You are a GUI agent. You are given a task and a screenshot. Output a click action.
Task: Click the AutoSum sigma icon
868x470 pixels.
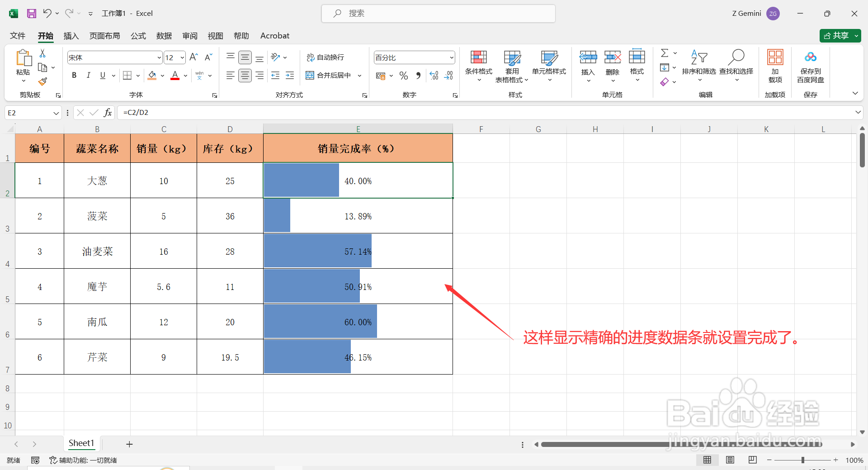coord(665,53)
